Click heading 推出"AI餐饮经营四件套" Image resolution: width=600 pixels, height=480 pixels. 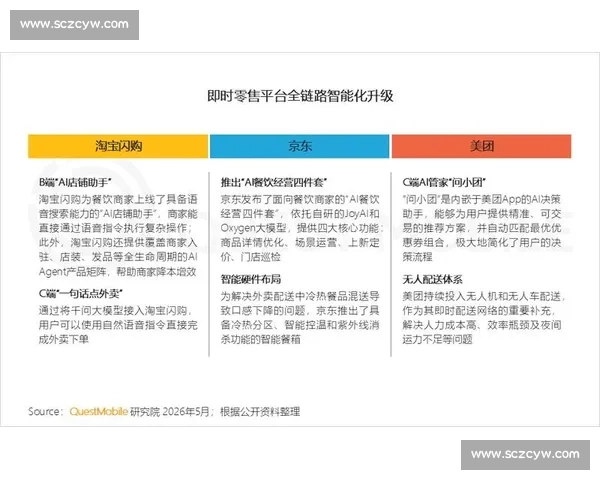pos(274,182)
